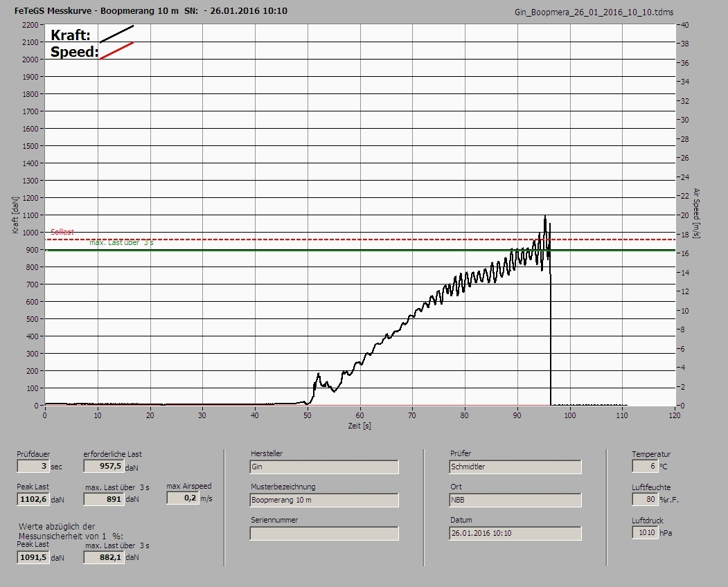
Task: Click the Kraft legend label
Action: coord(71,35)
